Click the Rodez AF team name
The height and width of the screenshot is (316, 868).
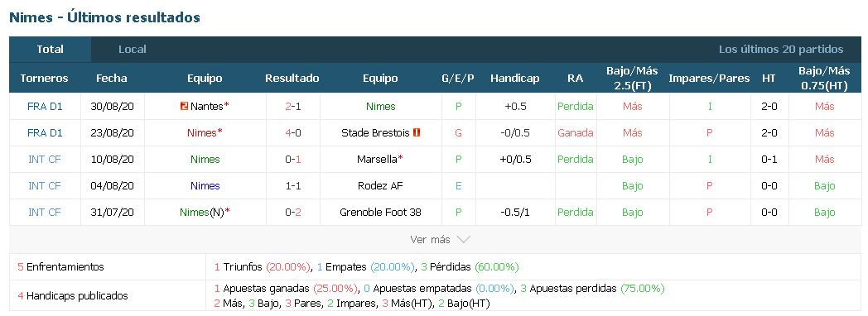pyautogui.click(x=380, y=185)
